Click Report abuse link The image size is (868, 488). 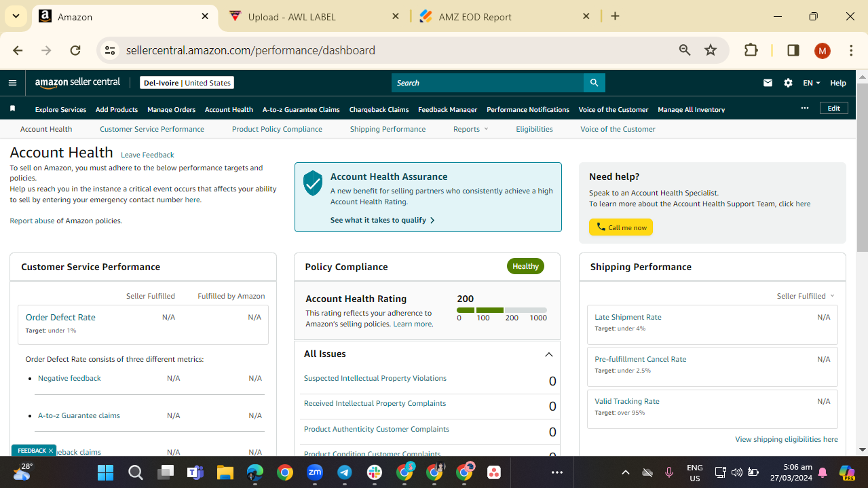click(x=32, y=221)
